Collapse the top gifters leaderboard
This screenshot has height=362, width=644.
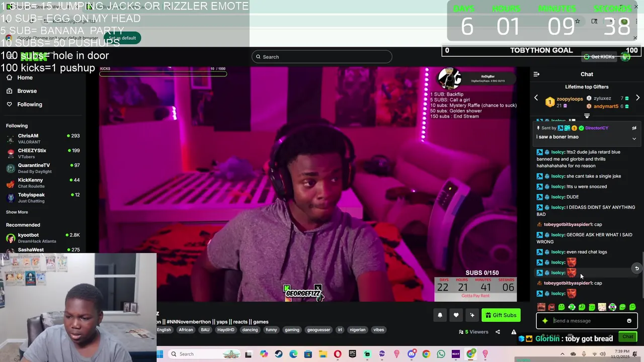(587, 116)
